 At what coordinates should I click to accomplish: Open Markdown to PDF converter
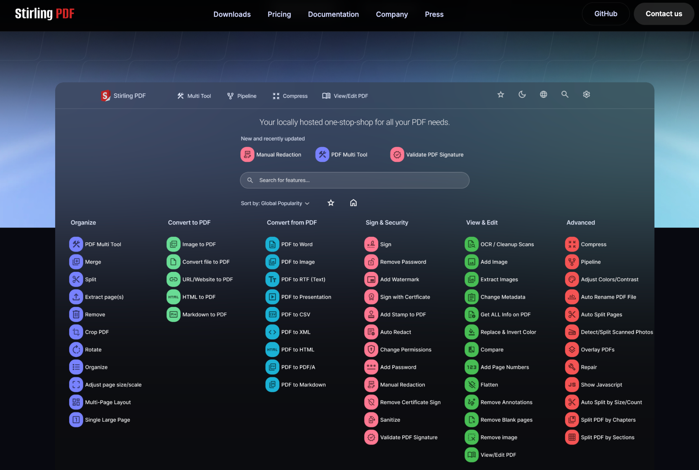coord(197,314)
